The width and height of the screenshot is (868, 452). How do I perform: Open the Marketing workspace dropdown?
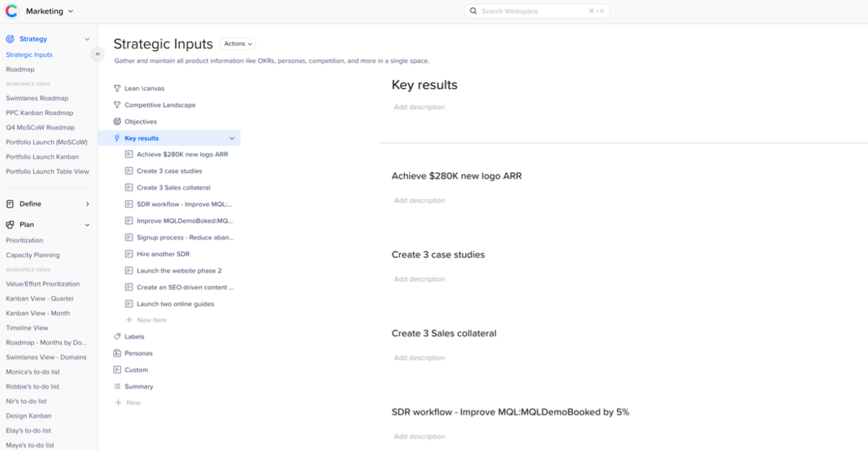pos(50,11)
